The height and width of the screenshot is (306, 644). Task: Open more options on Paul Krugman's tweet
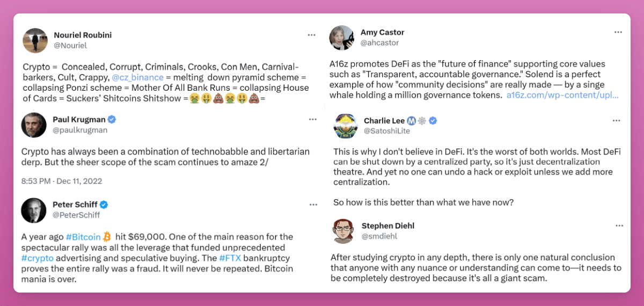tap(313, 119)
